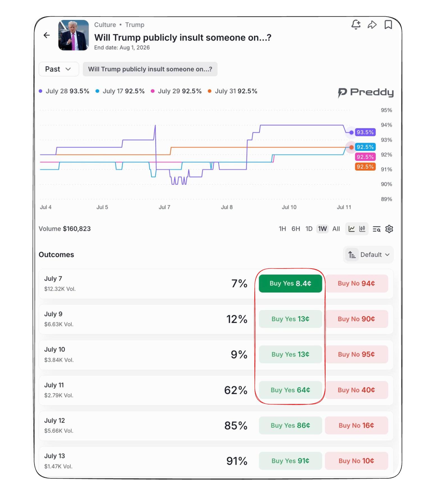Switch to candlestick chart view icon

[362, 229]
